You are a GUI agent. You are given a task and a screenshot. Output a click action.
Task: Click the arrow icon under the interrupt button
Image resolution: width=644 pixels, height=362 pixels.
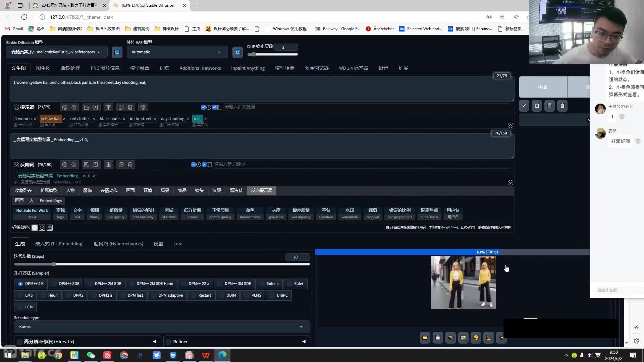(524, 106)
